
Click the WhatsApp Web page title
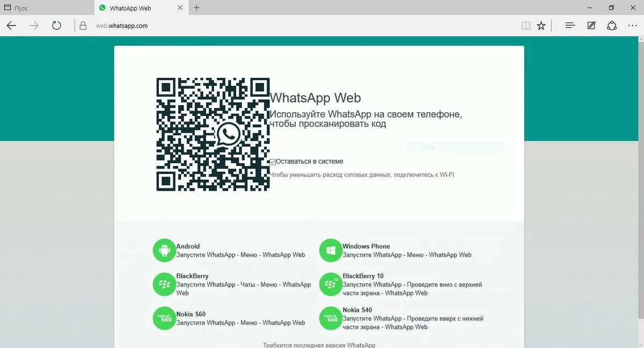pos(315,98)
